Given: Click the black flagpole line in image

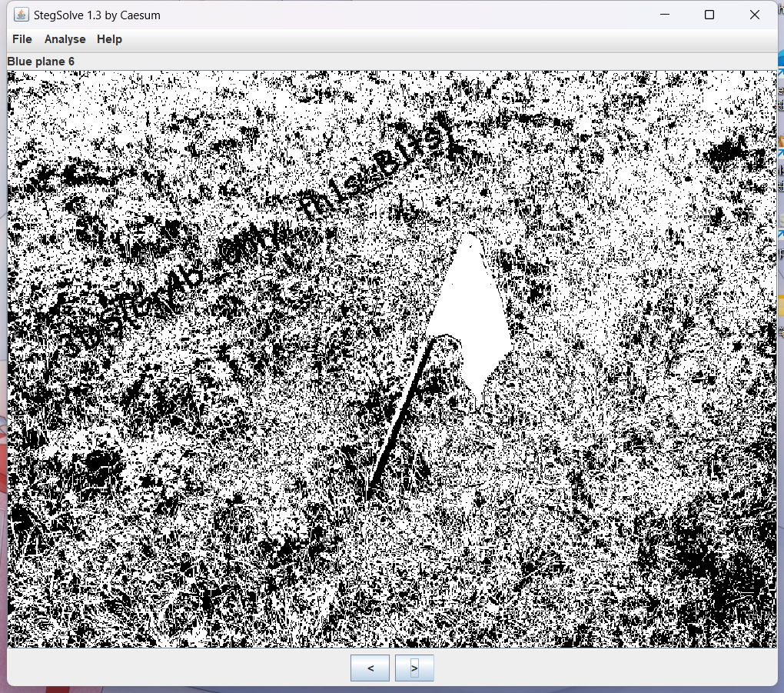Looking at the screenshot, I should [396, 423].
